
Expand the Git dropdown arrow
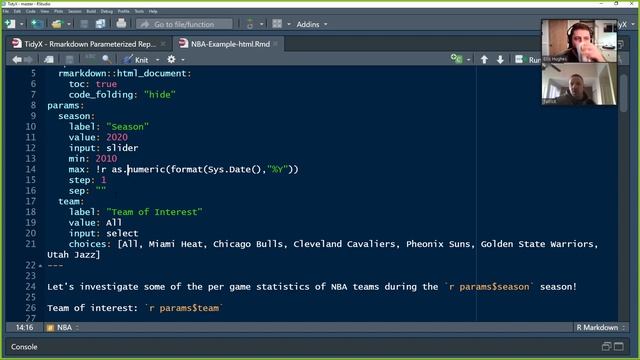262,24
